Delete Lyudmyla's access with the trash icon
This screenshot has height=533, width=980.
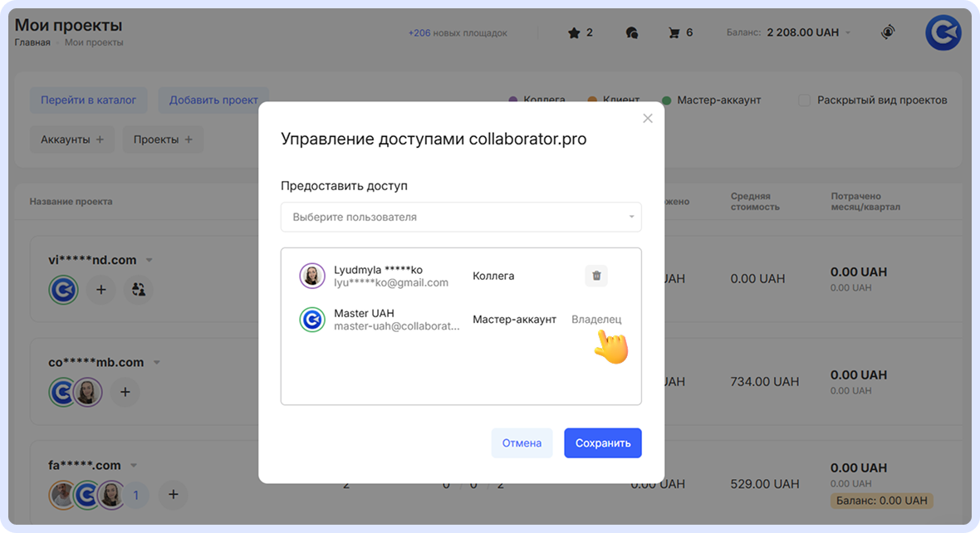(596, 275)
